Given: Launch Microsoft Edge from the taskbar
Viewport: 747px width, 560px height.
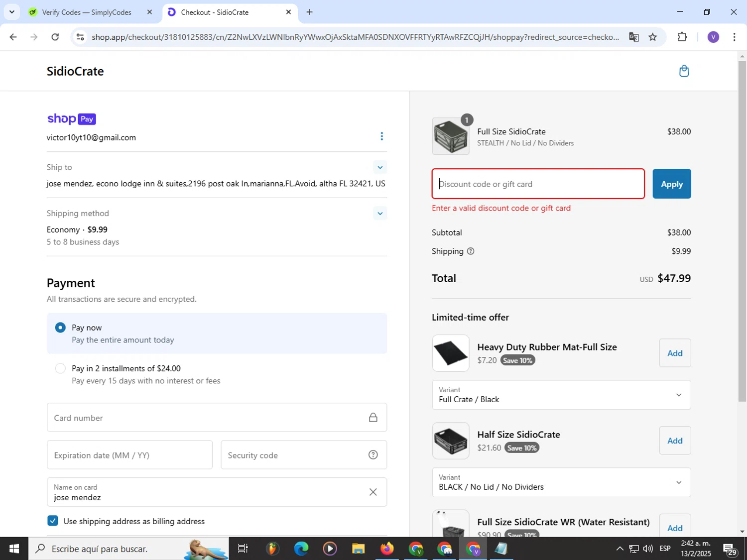Looking at the screenshot, I should pos(301,549).
